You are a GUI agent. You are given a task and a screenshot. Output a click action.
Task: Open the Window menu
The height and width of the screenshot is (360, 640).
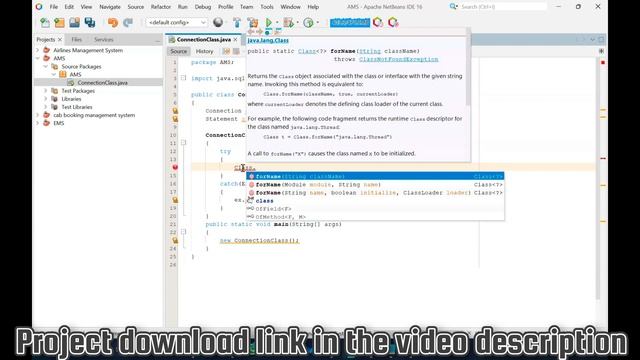click(290, 7)
